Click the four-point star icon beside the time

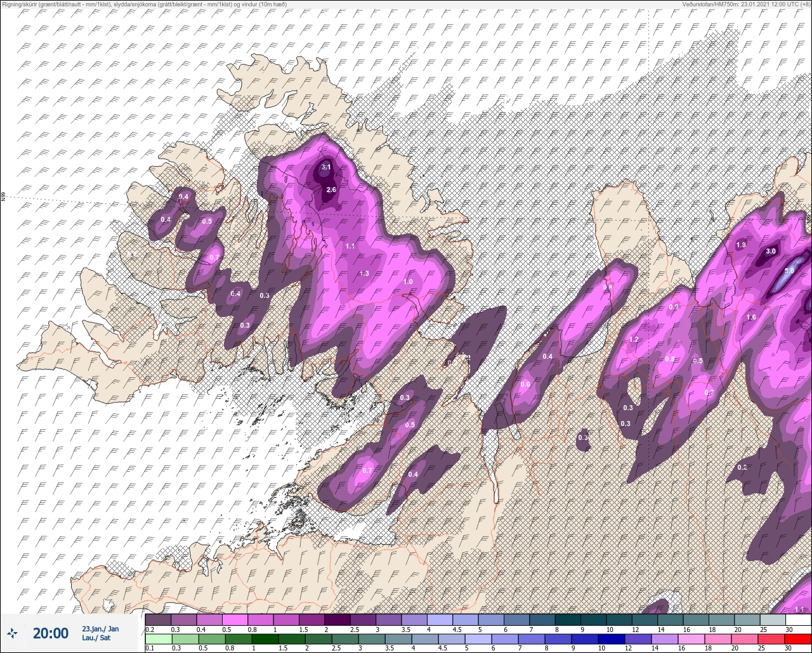[x=13, y=633]
